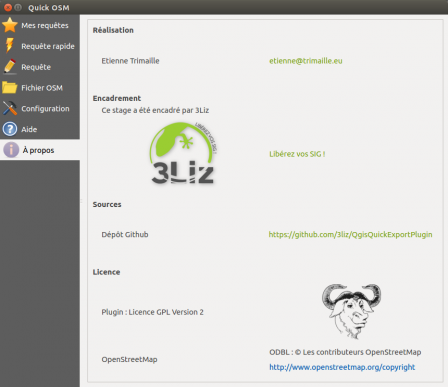Click the Quick OSM window title
The width and height of the screenshot is (448, 387).
coord(49,7)
